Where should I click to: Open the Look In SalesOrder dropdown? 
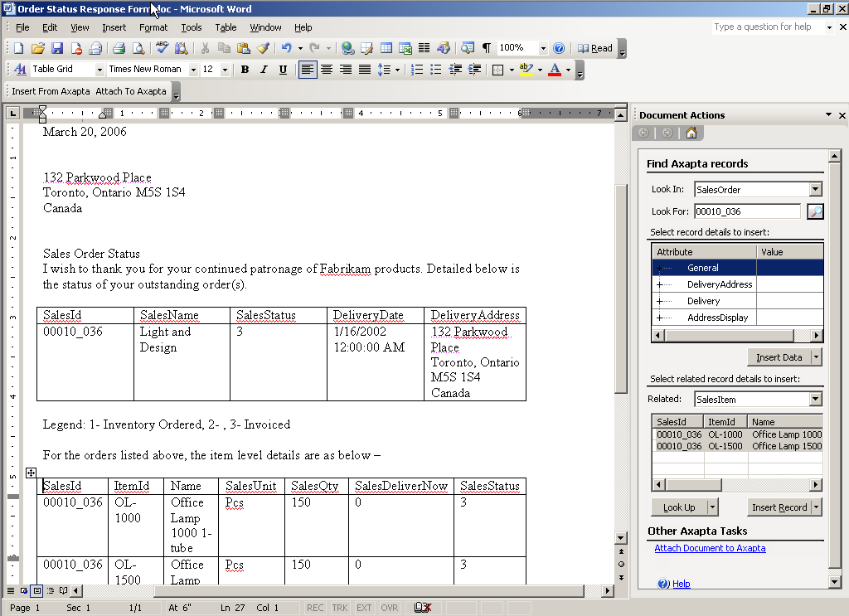point(816,190)
